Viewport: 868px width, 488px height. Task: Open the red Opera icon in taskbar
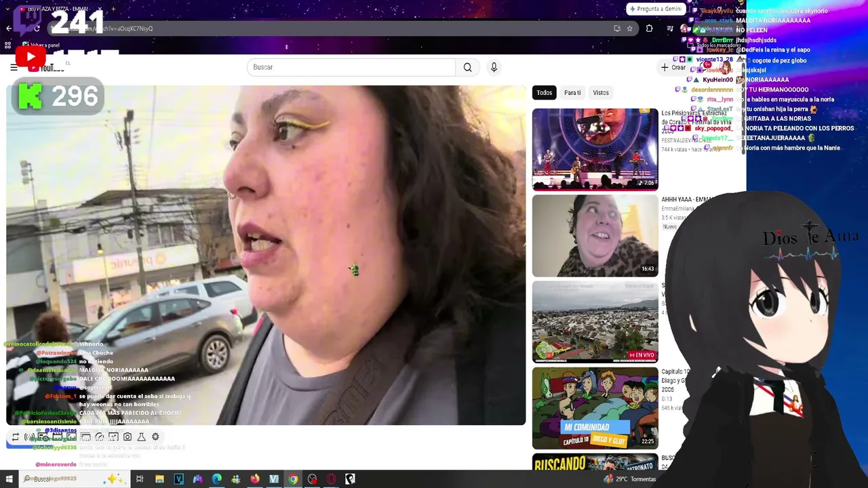pos(331,479)
